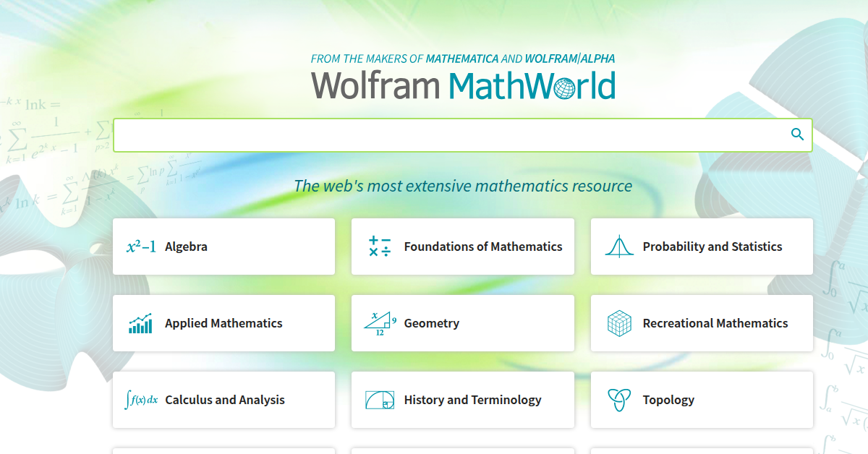This screenshot has width=868, height=454.
Task: Open the Mathematica link in header
Action: [461, 59]
